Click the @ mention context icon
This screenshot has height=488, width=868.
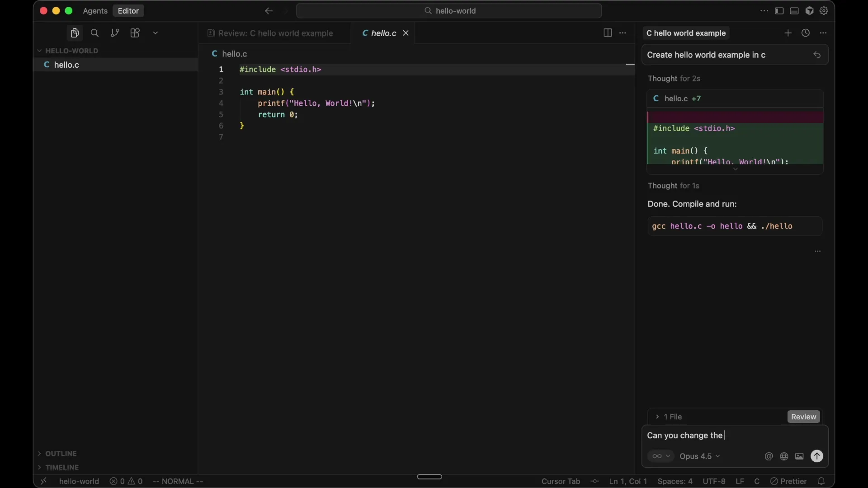pyautogui.click(x=769, y=456)
